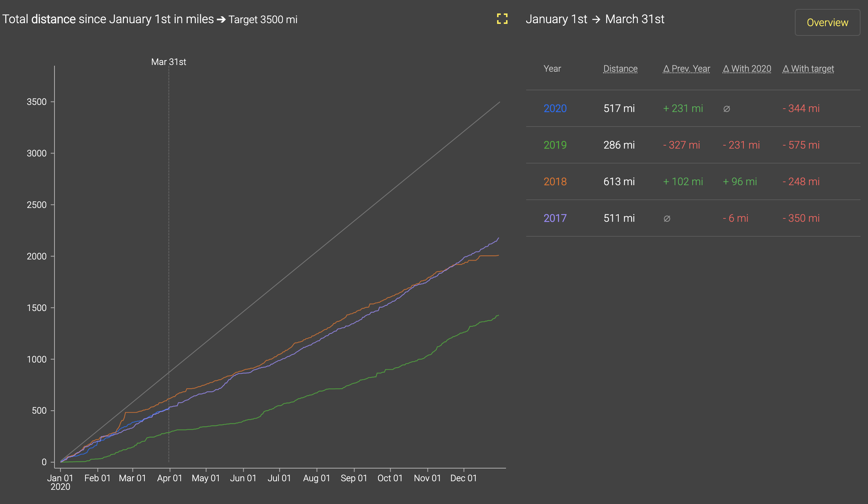868x504 pixels.
Task: Click the 2020 year link
Action: (555, 108)
